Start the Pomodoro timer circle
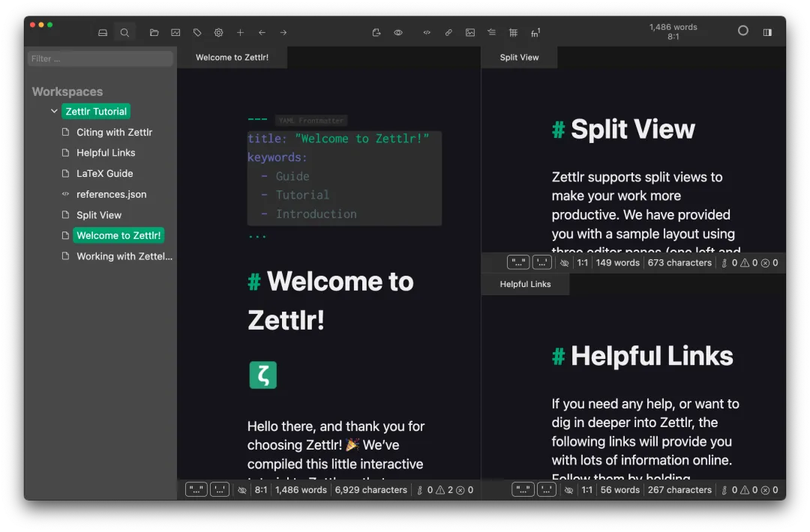Screen dimensions: 810x532 (x=742, y=31)
